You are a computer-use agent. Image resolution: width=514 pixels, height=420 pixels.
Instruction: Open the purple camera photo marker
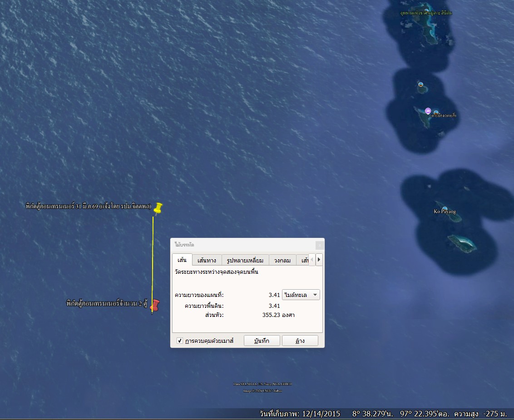(428, 111)
